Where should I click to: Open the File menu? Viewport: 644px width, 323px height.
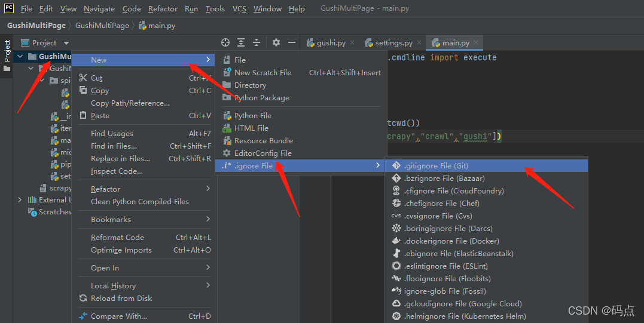coord(26,8)
